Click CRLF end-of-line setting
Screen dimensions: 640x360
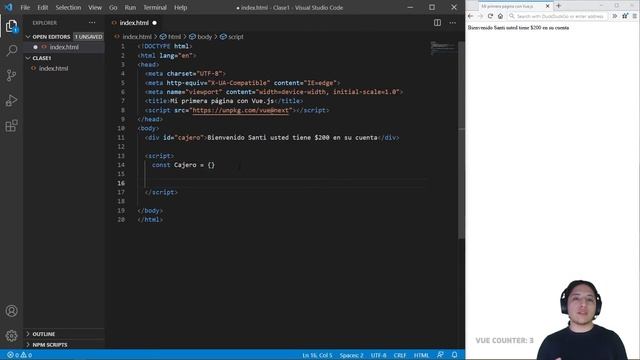pyautogui.click(x=400, y=355)
